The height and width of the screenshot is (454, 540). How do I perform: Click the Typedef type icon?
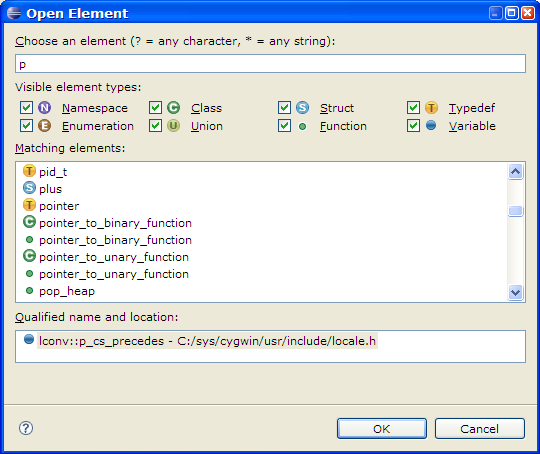coord(431,108)
